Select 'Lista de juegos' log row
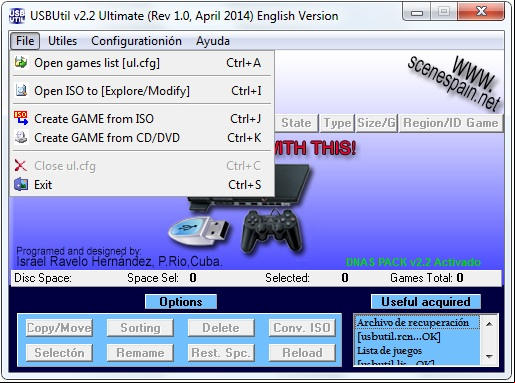 click(x=417, y=351)
